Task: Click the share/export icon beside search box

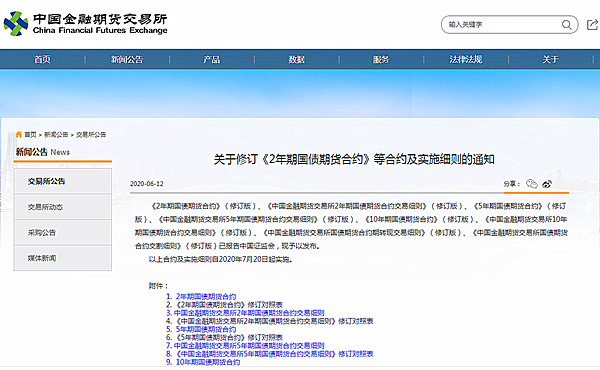Action: pos(592,25)
